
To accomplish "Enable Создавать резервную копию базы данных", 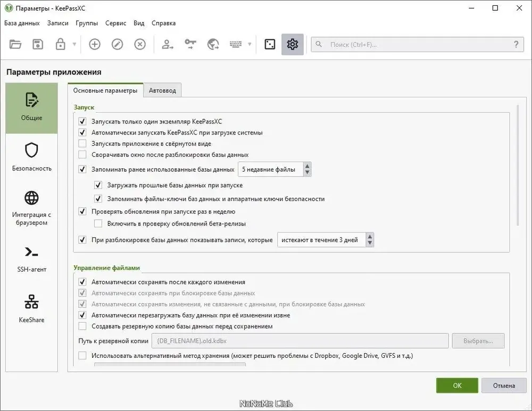I will click(82, 326).
